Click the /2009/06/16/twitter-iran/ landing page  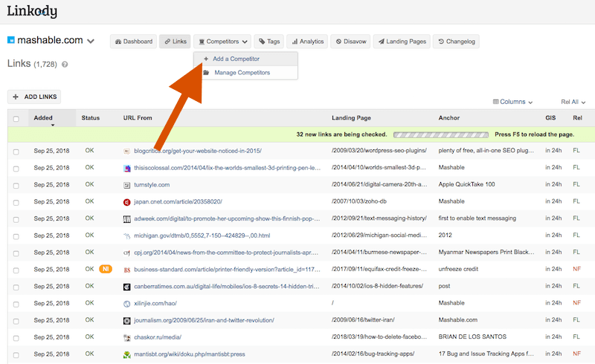pos(363,319)
